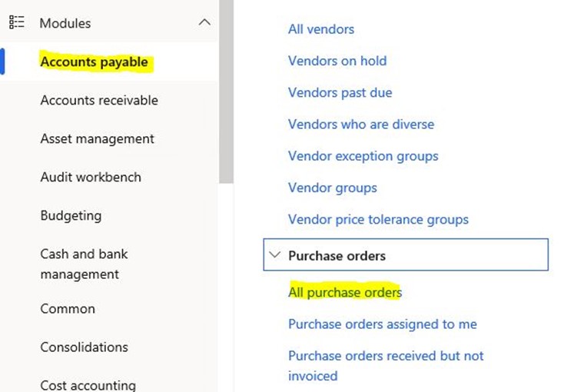Open Asset management module
Screen dimensions: 564x392
tap(97, 138)
